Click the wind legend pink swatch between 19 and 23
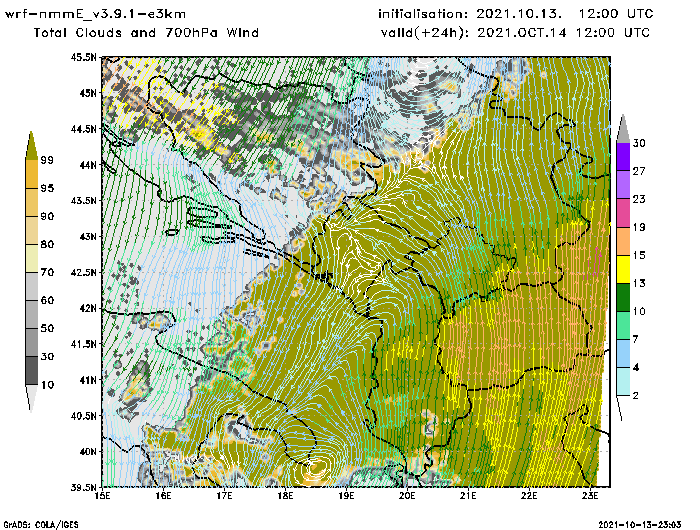The height and width of the screenshot is (530, 700). (x=623, y=213)
